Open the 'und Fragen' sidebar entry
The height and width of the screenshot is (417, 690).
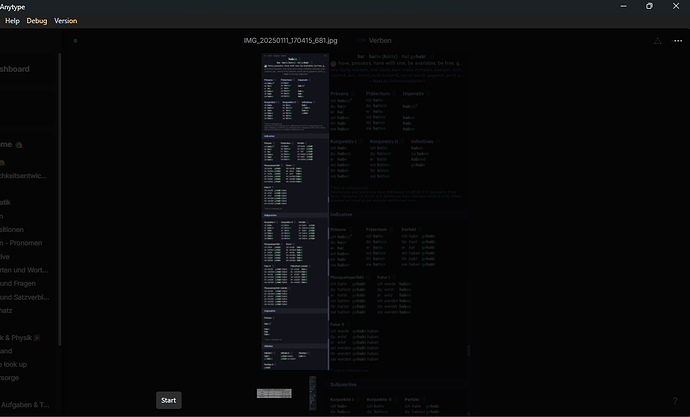tap(18, 284)
